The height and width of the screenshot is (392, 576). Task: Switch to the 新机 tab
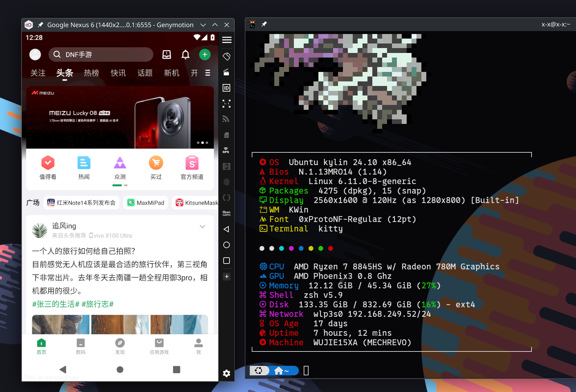[172, 73]
